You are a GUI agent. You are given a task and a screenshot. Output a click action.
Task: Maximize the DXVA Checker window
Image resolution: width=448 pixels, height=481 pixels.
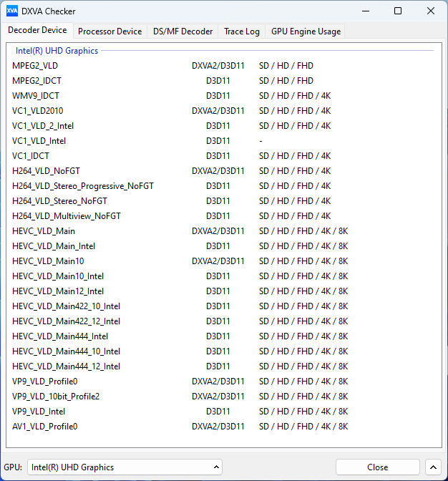[x=398, y=11]
